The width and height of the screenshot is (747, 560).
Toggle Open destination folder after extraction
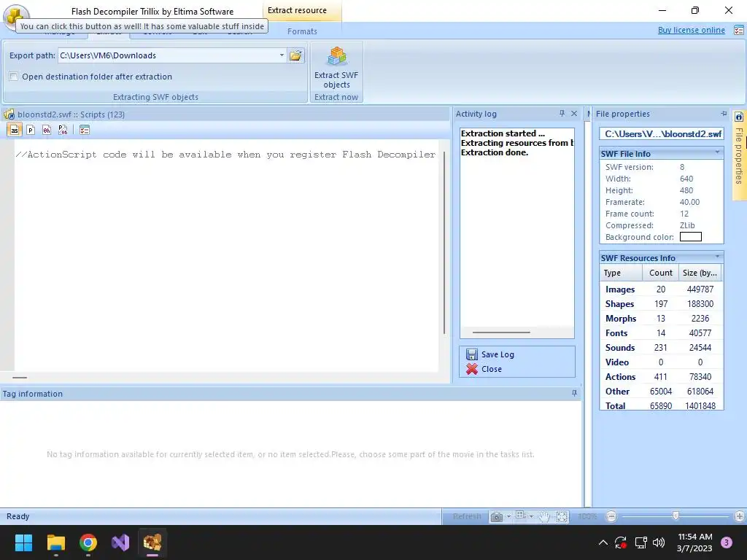[14, 77]
